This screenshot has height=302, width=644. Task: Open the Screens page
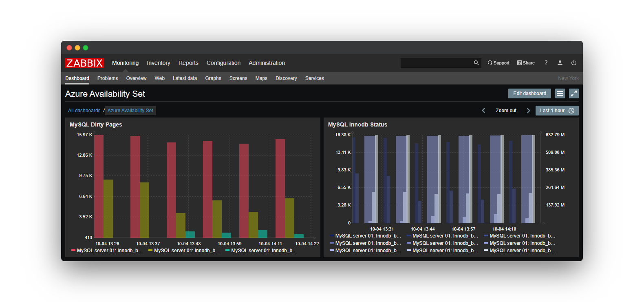tap(238, 78)
